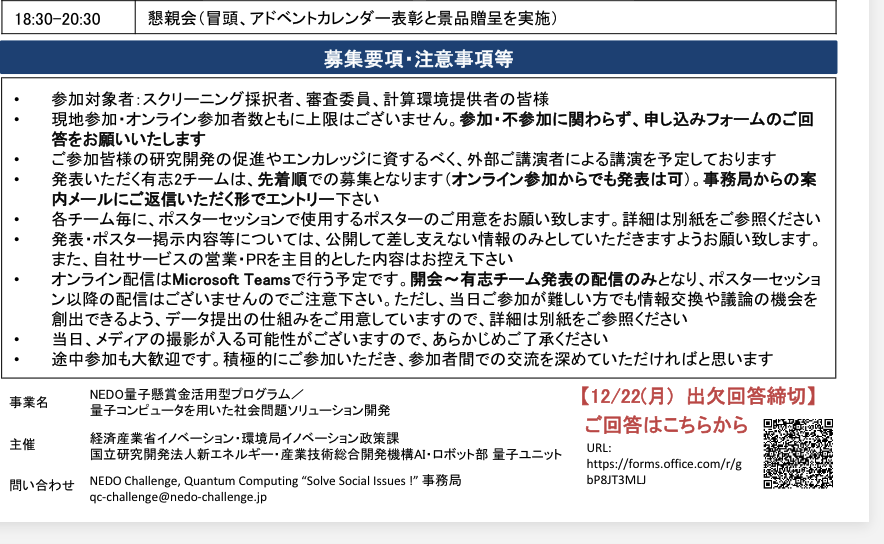884x544 pixels.
Task: Click the red ご回答はこちらから text
Action: click(666, 424)
